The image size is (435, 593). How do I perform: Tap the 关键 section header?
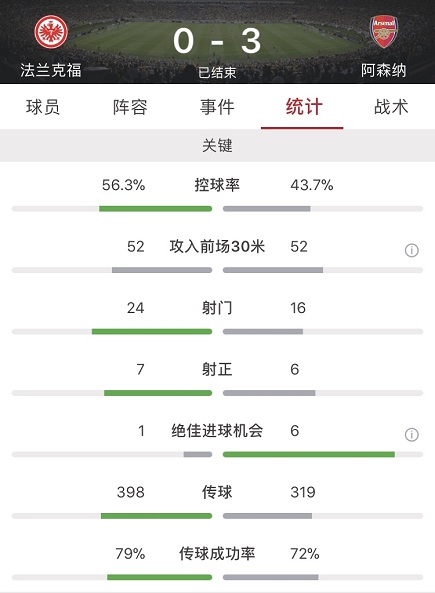pyautogui.click(x=217, y=146)
